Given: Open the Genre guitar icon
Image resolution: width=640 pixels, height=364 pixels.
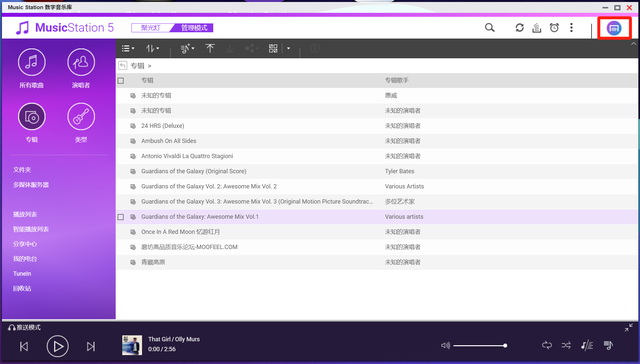Looking at the screenshot, I should (81, 117).
